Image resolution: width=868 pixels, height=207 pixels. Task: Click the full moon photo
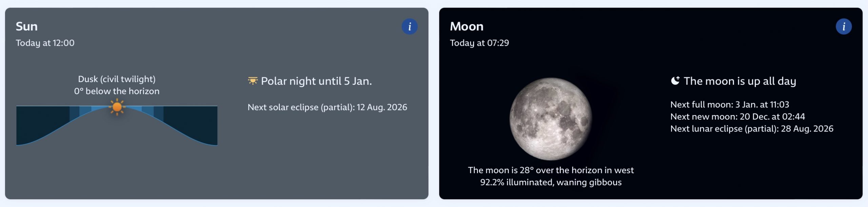(x=551, y=119)
